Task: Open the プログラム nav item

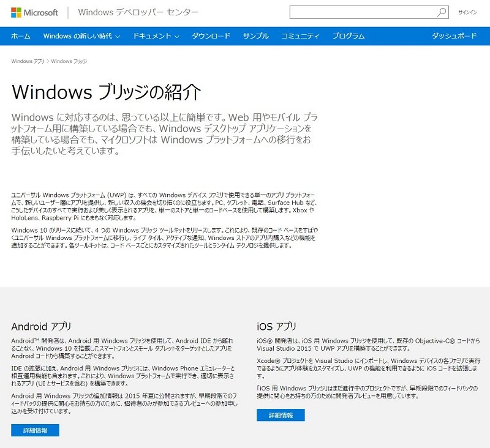Action: pos(349,36)
